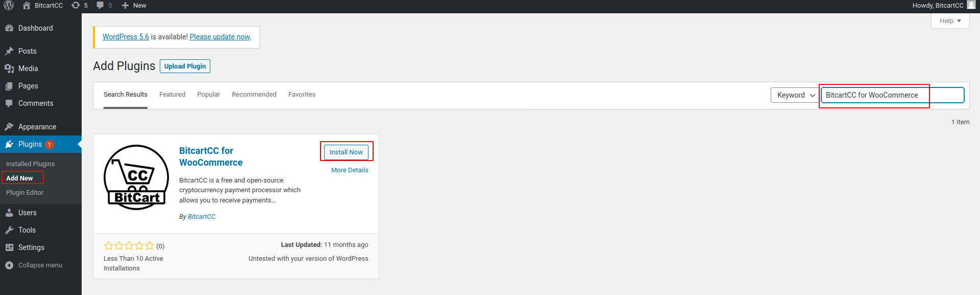Open the updates icon showing 5
The width and height of the screenshot is (980, 295).
click(76, 6)
